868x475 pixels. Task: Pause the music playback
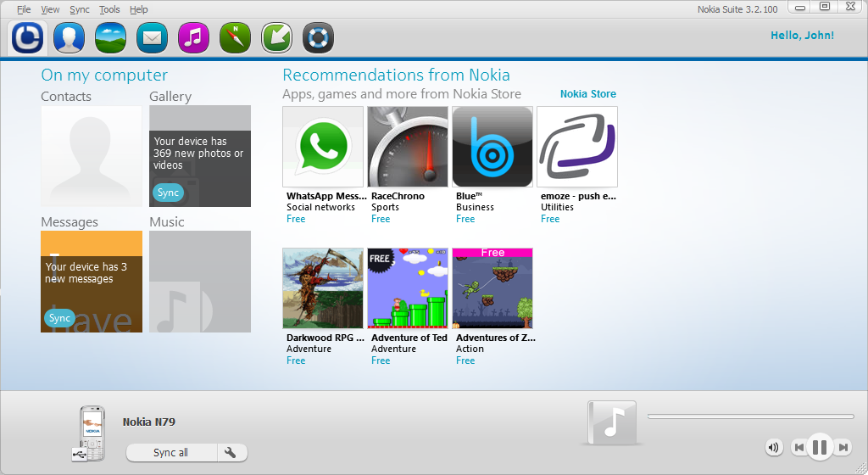pos(819,447)
